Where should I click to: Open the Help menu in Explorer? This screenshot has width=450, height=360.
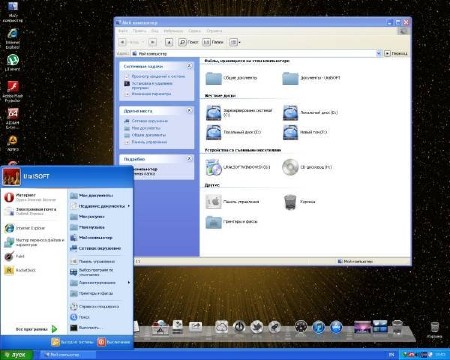click(214, 31)
